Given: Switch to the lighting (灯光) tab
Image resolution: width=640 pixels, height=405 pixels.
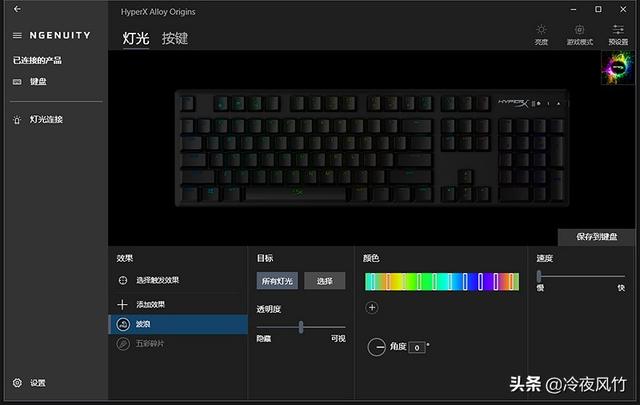Looking at the screenshot, I should coord(136,38).
